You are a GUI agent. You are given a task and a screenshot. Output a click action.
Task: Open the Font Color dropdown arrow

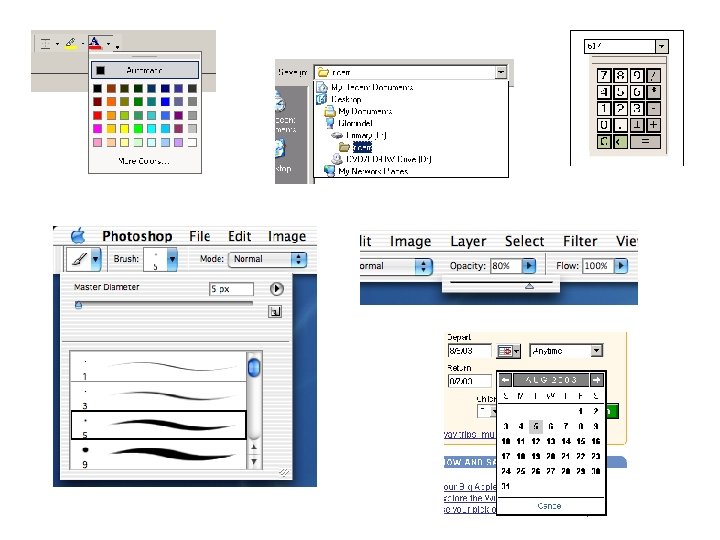point(109,44)
